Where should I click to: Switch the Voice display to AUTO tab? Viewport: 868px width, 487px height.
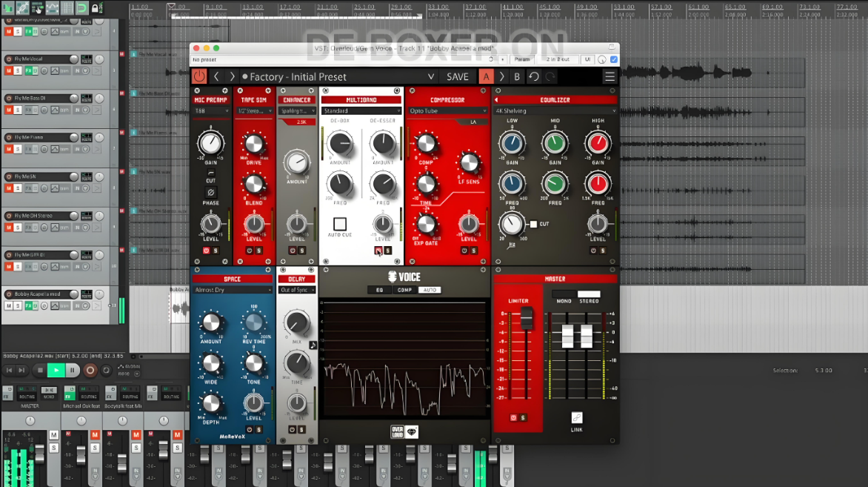click(x=430, y=290)
